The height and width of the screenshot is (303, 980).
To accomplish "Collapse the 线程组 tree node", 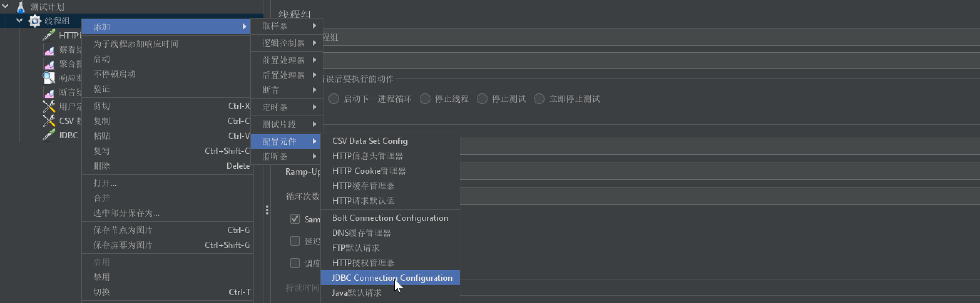I will coord(19,21).
